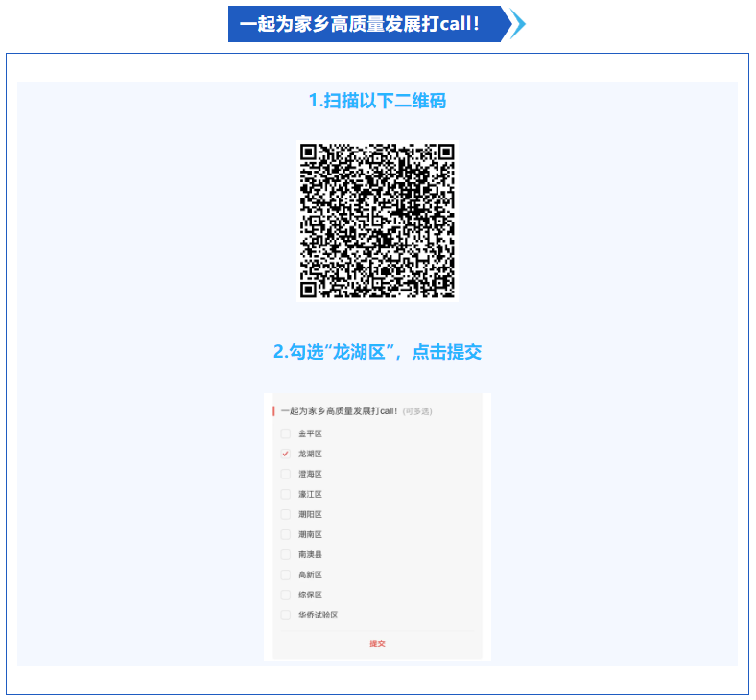This screenshot has height=700, width=756.
Task: Check the 澄海区 checkbox
Action: [x=286, y=474]
